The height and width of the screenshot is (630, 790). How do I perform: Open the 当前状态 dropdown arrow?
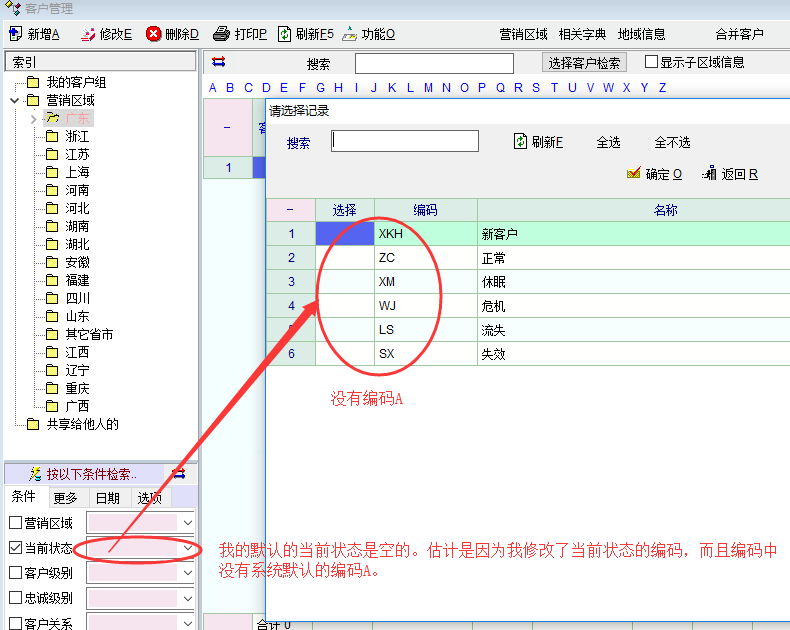pyautogui.click(x=188, y=548)
